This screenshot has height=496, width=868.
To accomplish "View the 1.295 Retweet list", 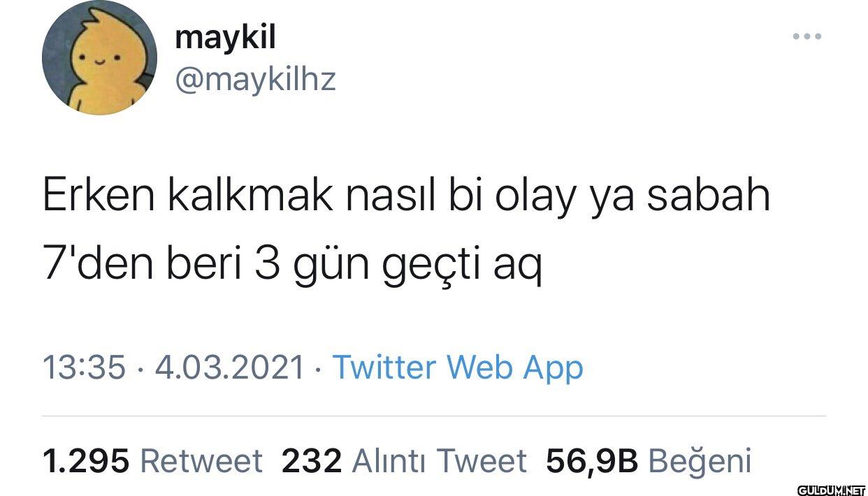I will 152,461.
